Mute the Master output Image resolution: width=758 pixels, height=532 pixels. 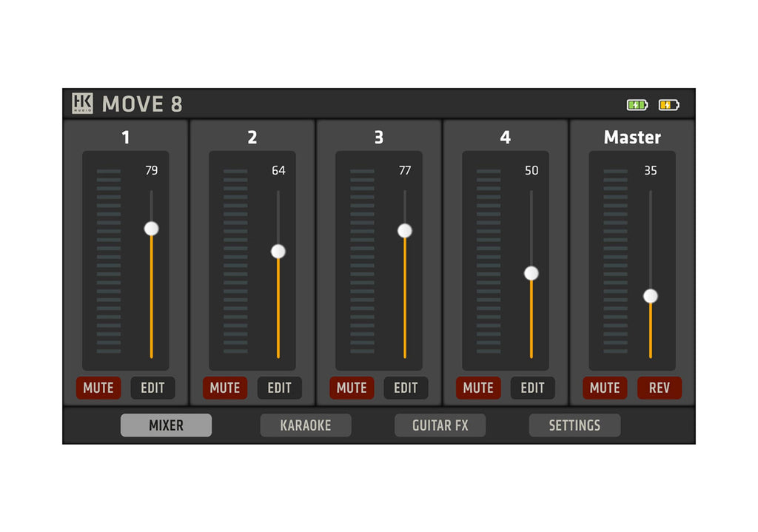605,388
